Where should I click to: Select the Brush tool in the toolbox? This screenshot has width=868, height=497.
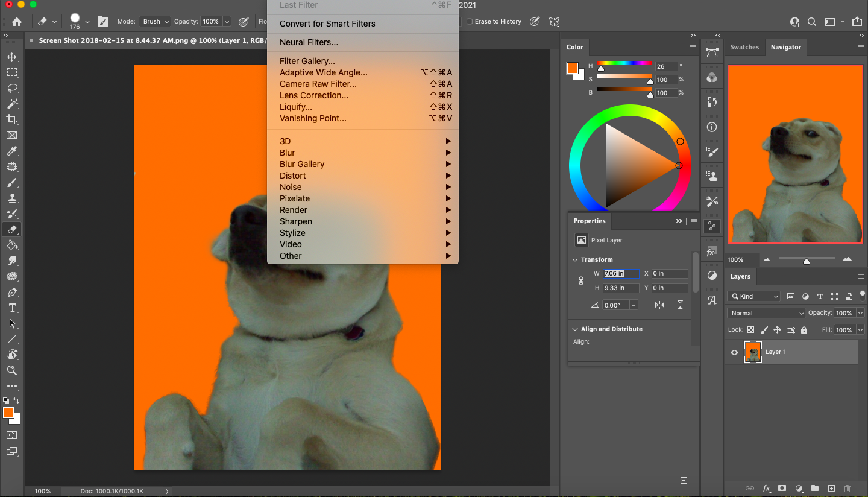(x=12, y=182)
